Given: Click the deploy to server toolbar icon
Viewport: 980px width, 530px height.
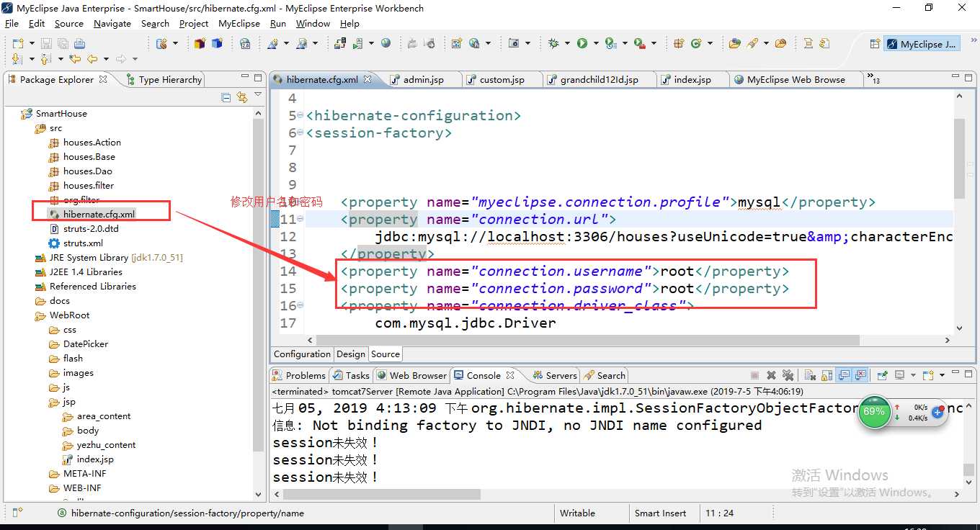Looking at the screenshot, I should point(340,44).
